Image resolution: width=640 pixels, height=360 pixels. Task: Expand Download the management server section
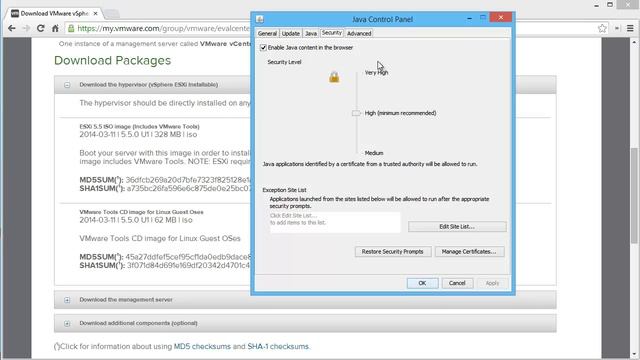click(x=67, y=300)
